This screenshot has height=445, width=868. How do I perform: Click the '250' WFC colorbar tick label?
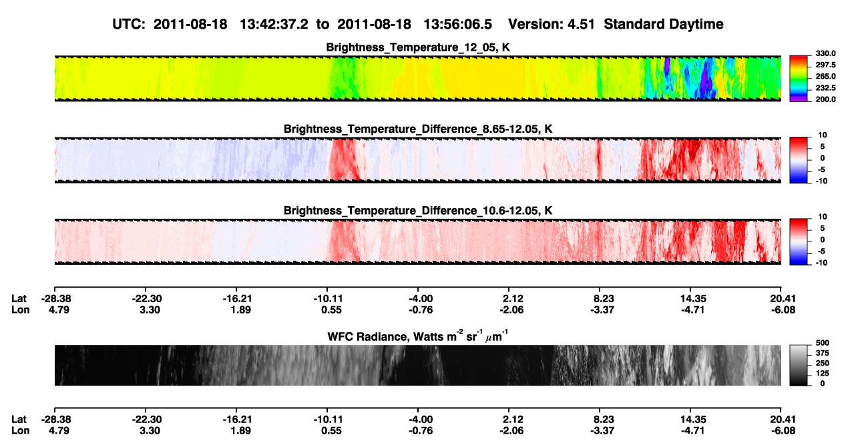tap(822, 364)
